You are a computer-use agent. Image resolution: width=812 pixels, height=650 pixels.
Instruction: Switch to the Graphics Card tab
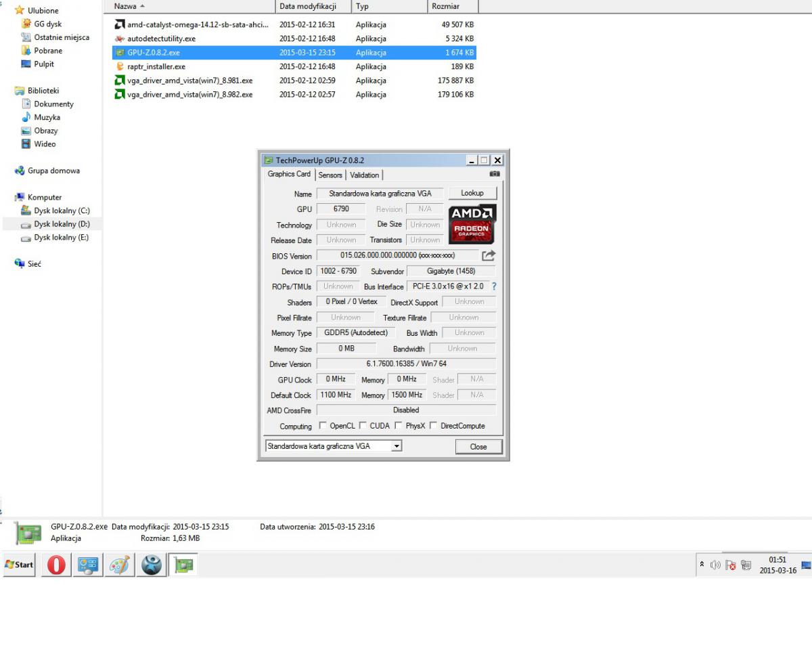click(289, 174)
